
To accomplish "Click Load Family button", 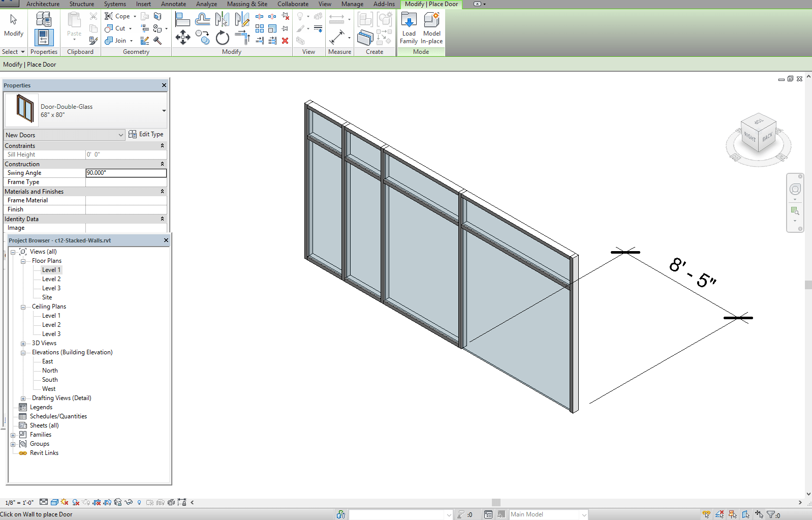I will [x=409, y=28].
